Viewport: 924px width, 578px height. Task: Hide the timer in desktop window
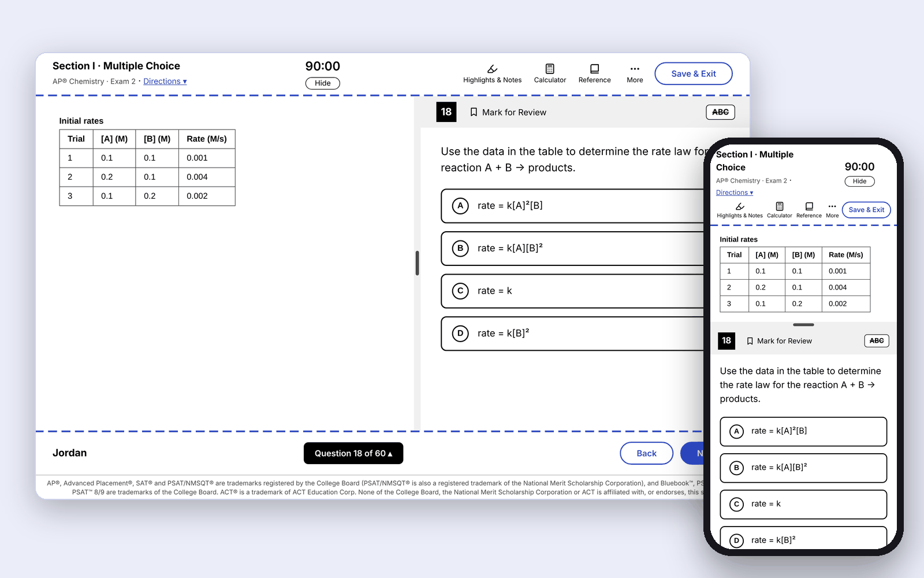click(x=323, y=83)
